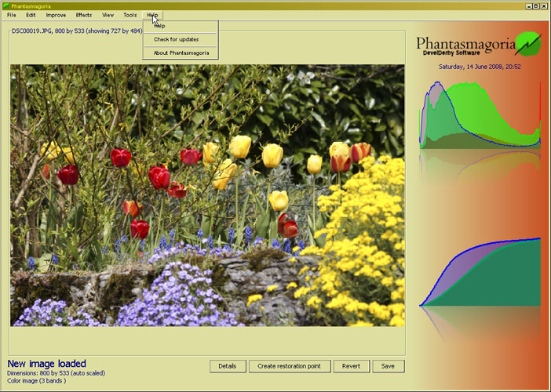The image size is (551, 392).
Task: Click Create restoration point button
Action: [290, 366]
